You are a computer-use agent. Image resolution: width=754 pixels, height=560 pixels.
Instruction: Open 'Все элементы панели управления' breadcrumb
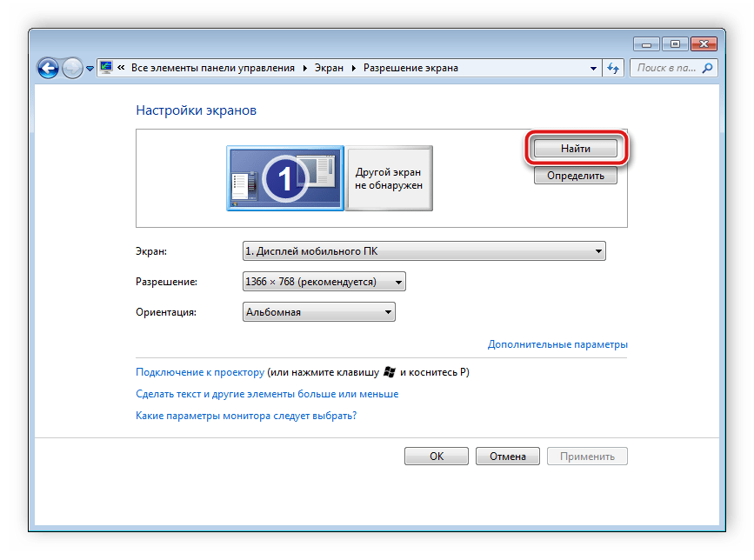212,68
